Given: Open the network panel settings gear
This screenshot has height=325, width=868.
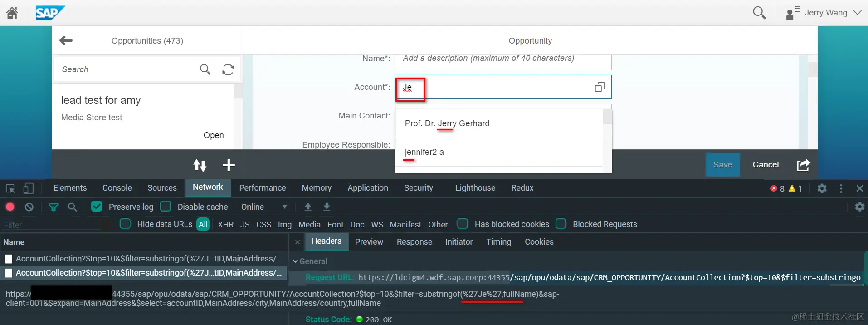Looking at the screenshot, I should [859, 207].
